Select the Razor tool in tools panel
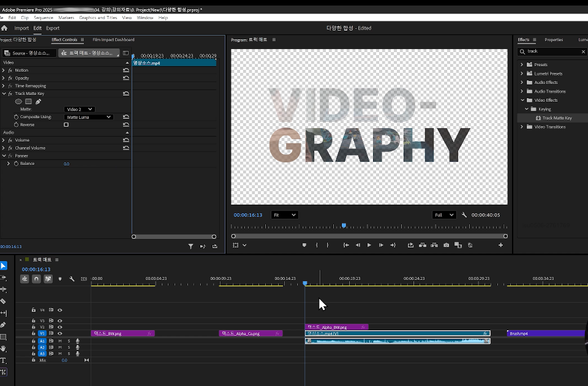Screen dimensions: 588x386 point(4,301)
